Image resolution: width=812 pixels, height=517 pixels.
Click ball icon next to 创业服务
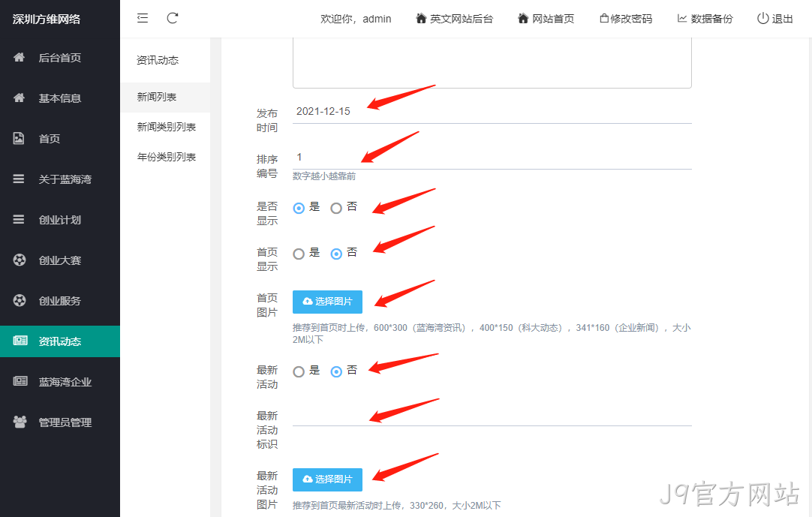click(x=20, y=300)
